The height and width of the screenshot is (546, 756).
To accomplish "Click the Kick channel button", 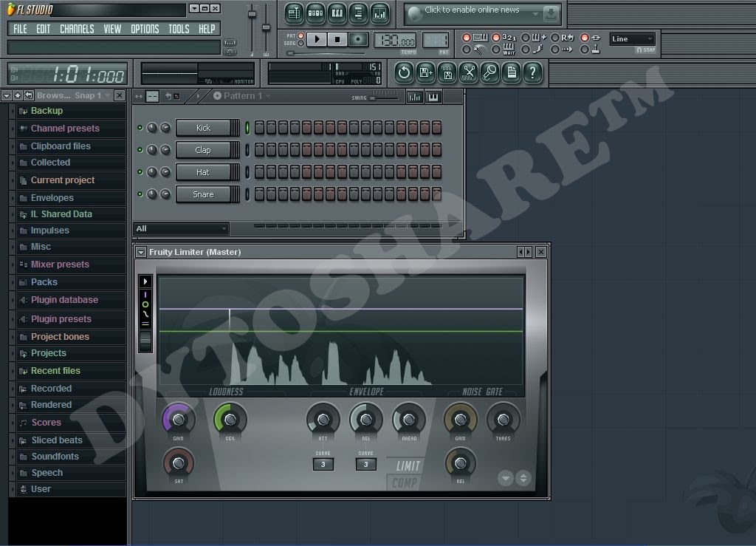I will 204,128.
